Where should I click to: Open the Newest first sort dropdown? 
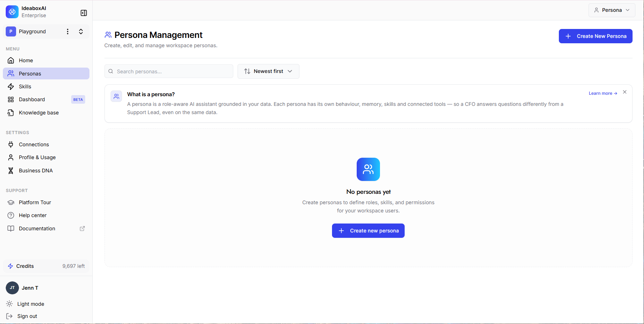(268, 71)
